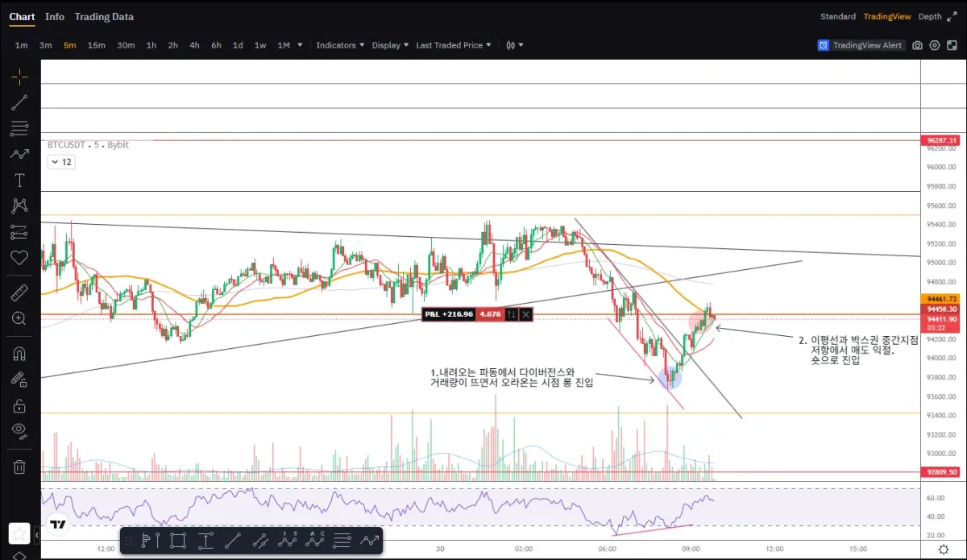
Task: Toggle hide all drawings eye icon
Action: 19,431
